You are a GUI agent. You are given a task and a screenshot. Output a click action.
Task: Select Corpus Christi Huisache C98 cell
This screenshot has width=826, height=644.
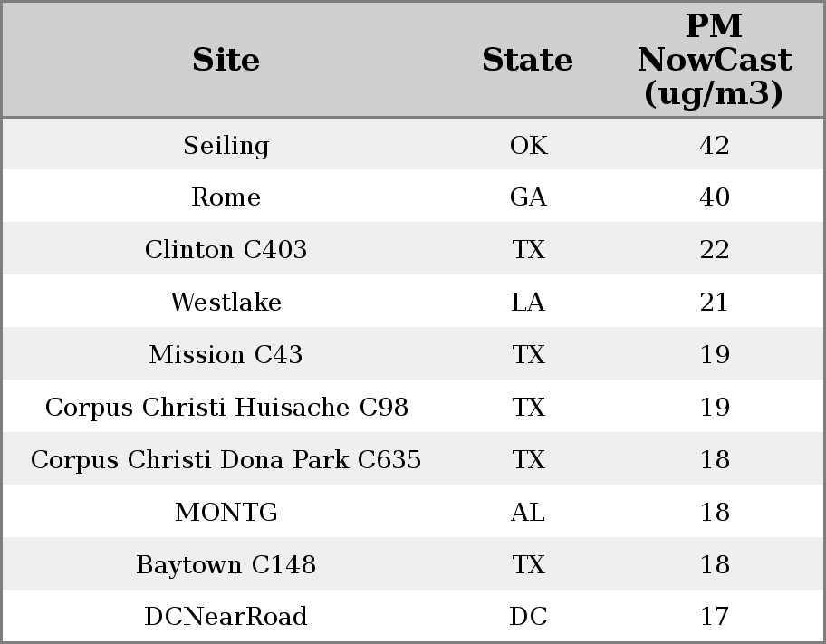click(226, 408)
